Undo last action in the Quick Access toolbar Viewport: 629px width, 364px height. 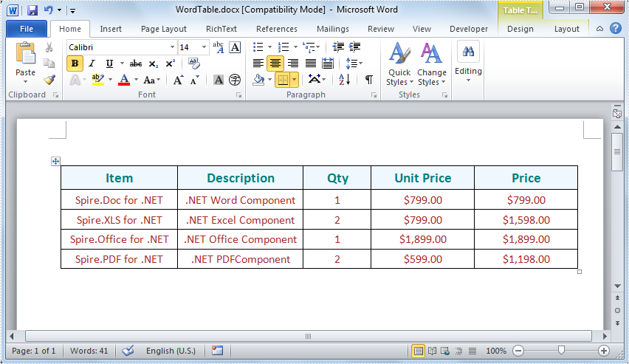point(49,10)
